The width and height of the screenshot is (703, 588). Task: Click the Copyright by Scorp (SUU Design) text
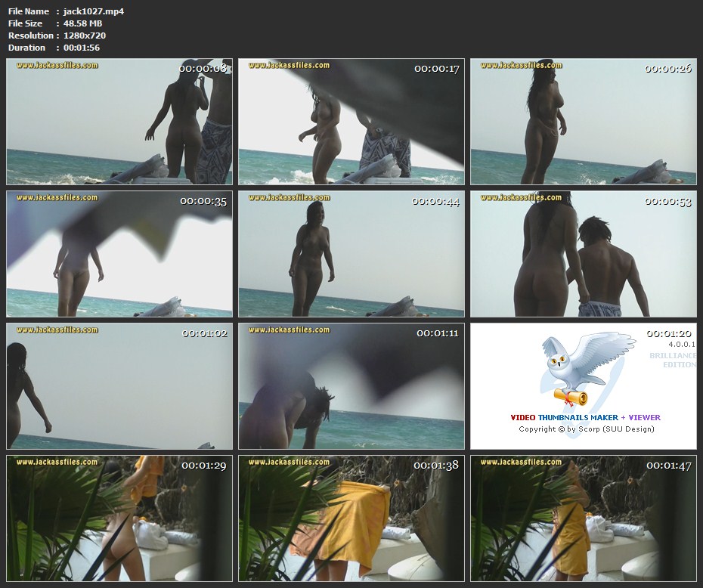pos(586,429)
